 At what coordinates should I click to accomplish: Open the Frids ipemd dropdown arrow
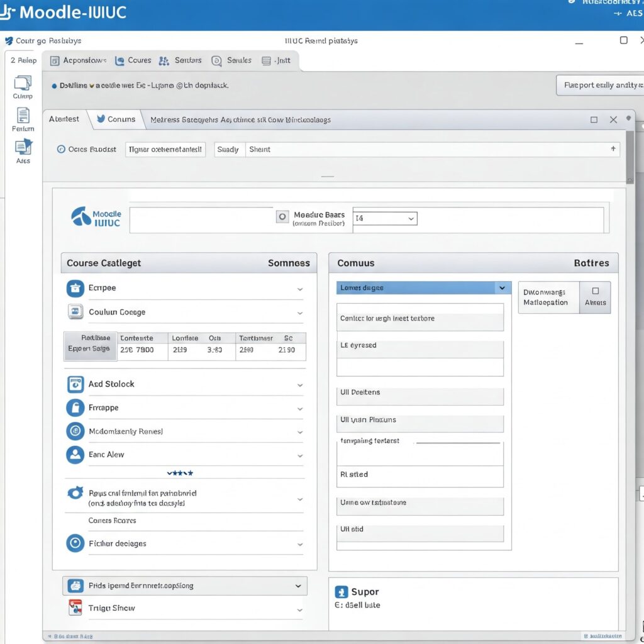tap(298, 586)
